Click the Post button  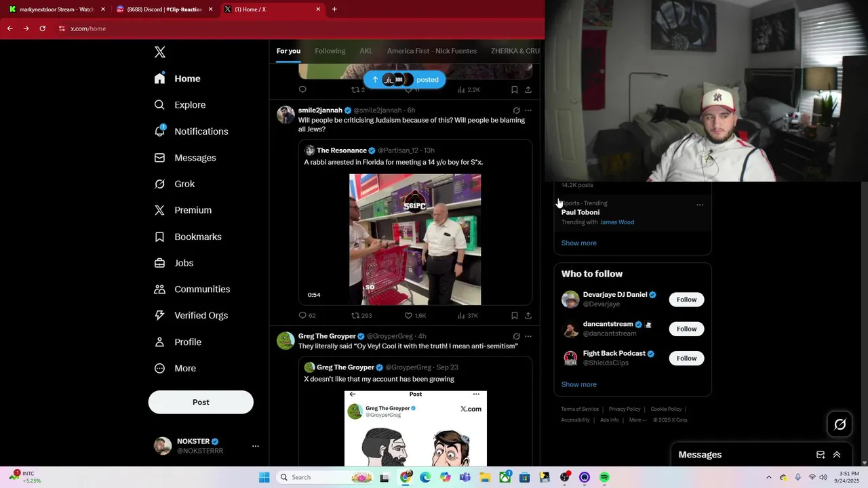coord(201,402)
